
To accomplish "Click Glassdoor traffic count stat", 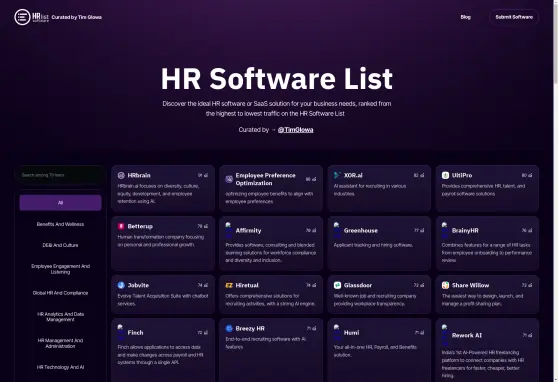I will 419,285.
